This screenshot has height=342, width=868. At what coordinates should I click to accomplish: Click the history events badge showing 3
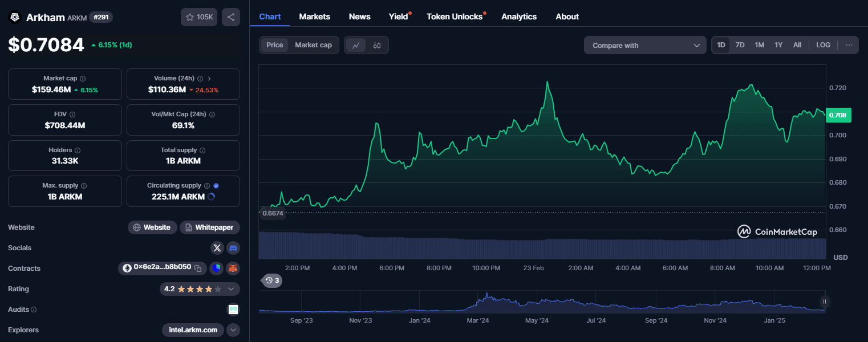(x=271, y=280)
